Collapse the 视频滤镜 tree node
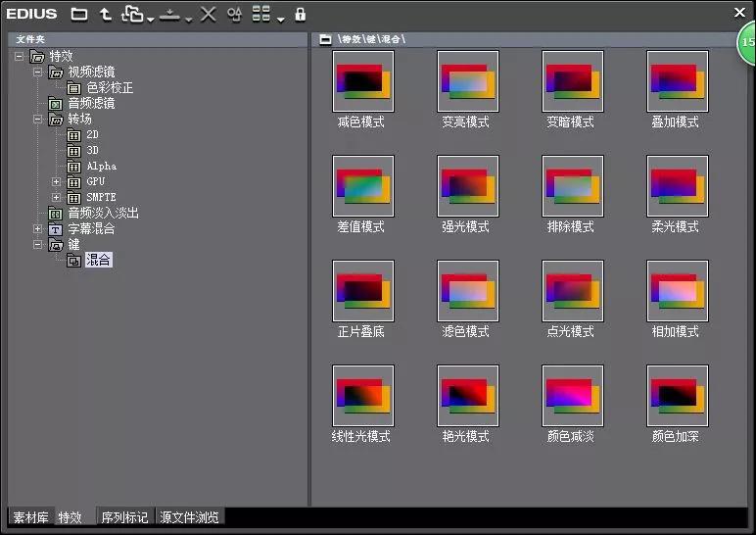Image resolution: width=756 pixels, height=535 pixels. pyautogui.click(x=38, y=73)
